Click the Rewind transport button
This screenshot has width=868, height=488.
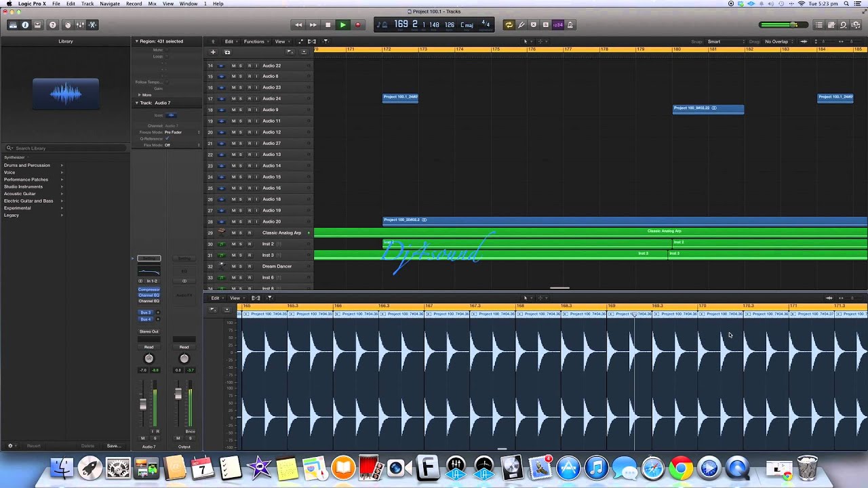tap(298, 25)
